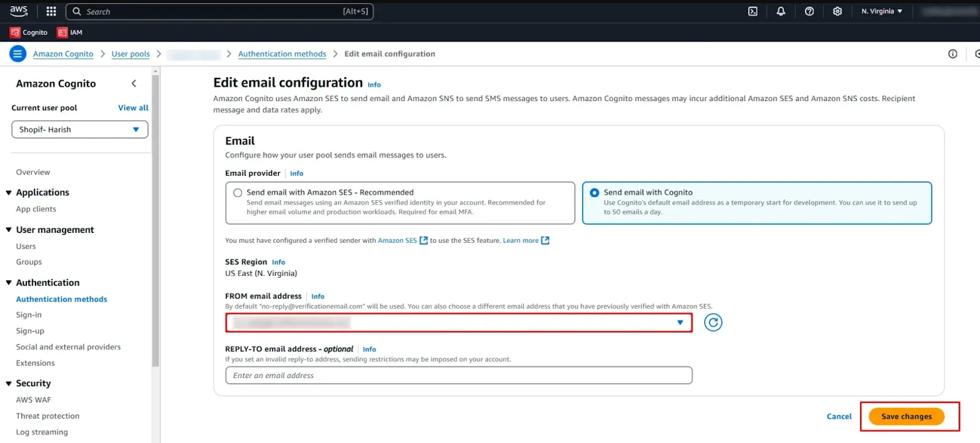Image resolution: width=980 pixels, height=443 pixels.
Task: Collapse the Security section
Action: pos(9,384)
